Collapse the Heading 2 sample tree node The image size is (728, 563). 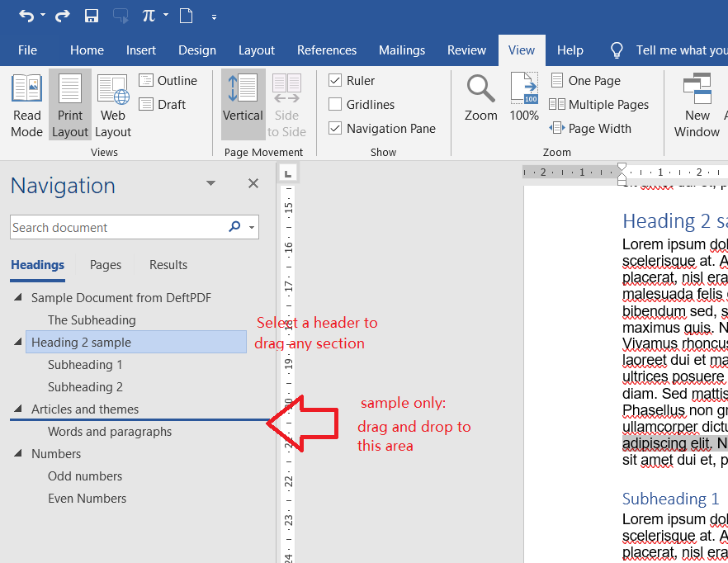(18, 342)
